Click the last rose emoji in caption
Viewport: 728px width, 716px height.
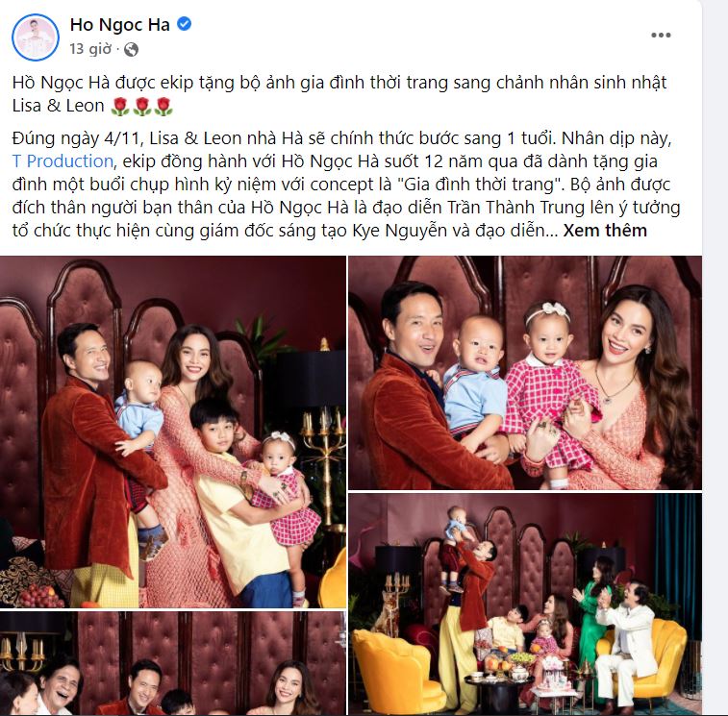pyautogui.click(x=163, y=107)
